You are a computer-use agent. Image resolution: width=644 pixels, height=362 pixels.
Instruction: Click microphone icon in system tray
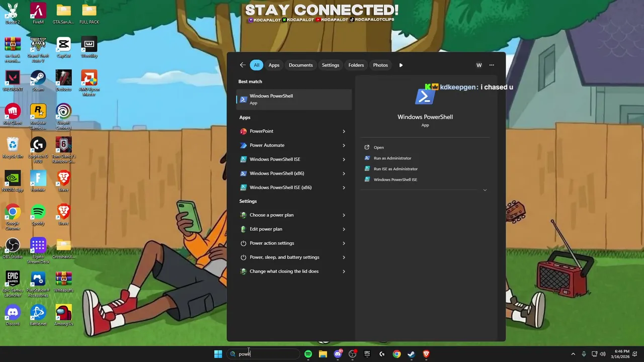click(x=584, y=354)
